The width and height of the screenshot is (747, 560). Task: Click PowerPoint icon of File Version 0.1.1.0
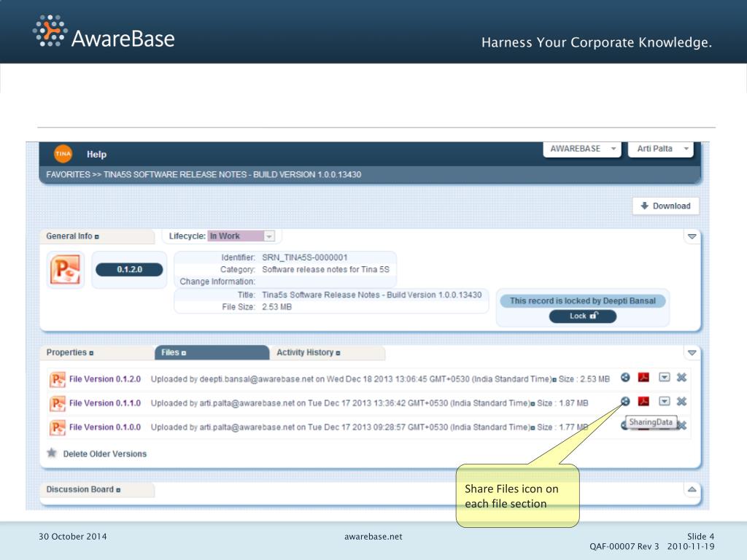[57, 403]
